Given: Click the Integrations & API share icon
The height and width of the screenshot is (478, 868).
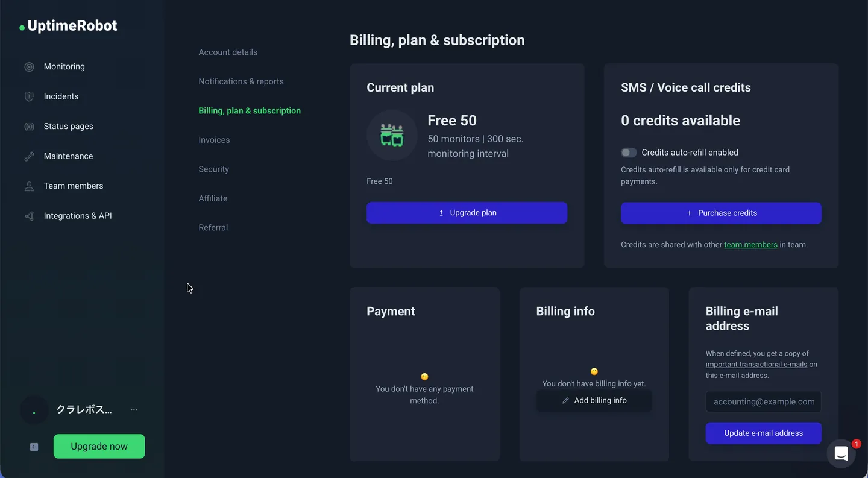Looking at the screenshot, I should 29,216.
